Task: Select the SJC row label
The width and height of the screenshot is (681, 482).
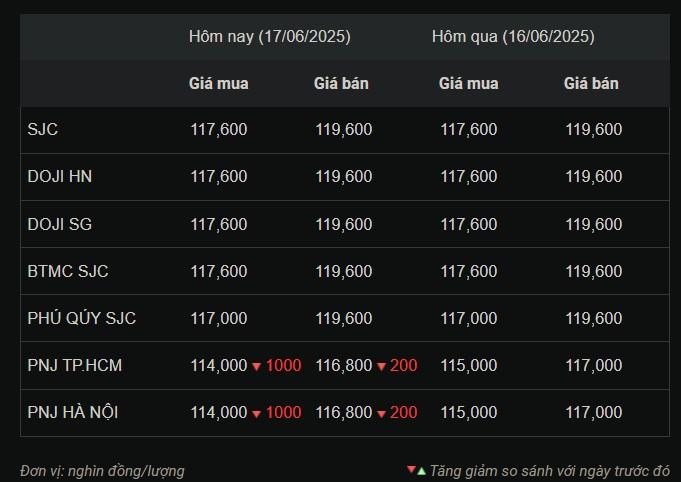Action: tap(43, 129)
